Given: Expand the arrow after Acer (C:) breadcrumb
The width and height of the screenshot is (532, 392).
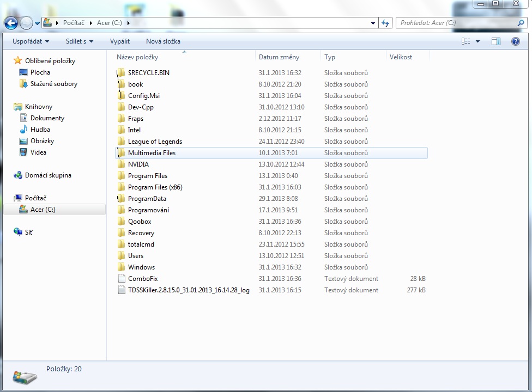Looking at the screenshot, I should [x=128, y=23].
